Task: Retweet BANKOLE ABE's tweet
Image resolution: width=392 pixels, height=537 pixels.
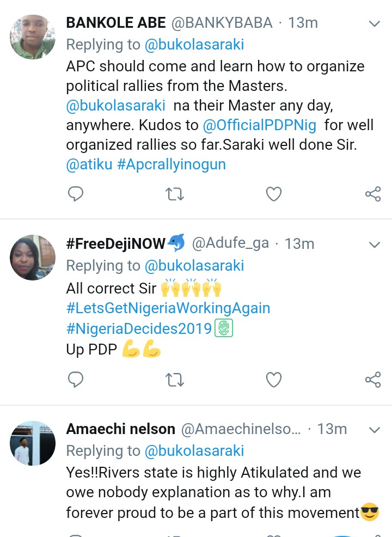Action: pos(175,194)
